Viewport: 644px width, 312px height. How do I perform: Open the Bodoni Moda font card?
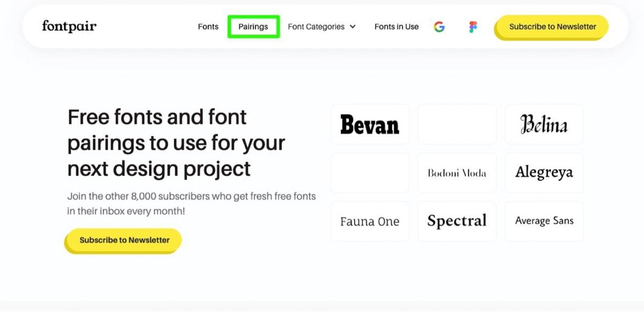(457, 173)
